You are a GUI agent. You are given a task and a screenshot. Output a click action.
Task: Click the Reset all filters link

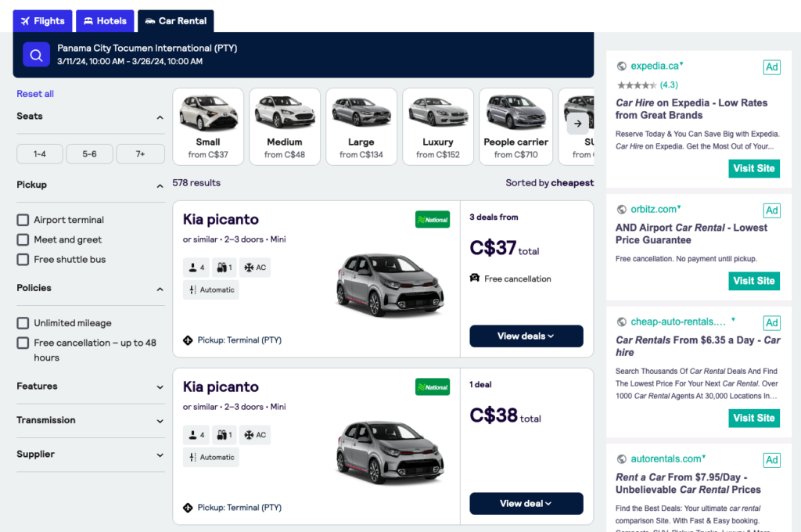35,94
